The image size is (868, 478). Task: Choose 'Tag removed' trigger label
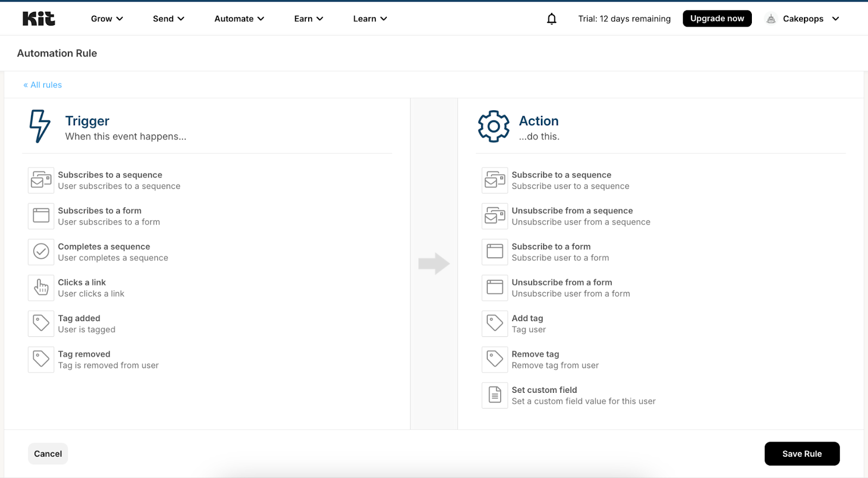click(x=84, y=354)
